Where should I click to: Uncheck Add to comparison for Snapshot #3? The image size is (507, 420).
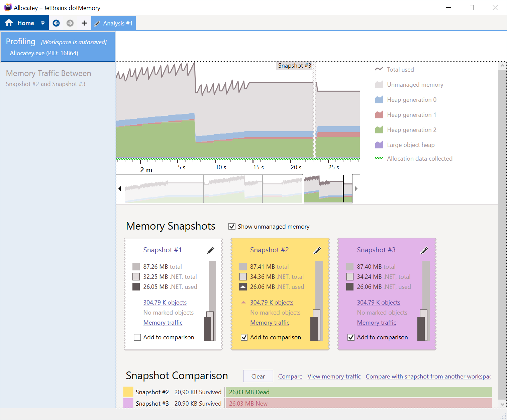point(351,337)
